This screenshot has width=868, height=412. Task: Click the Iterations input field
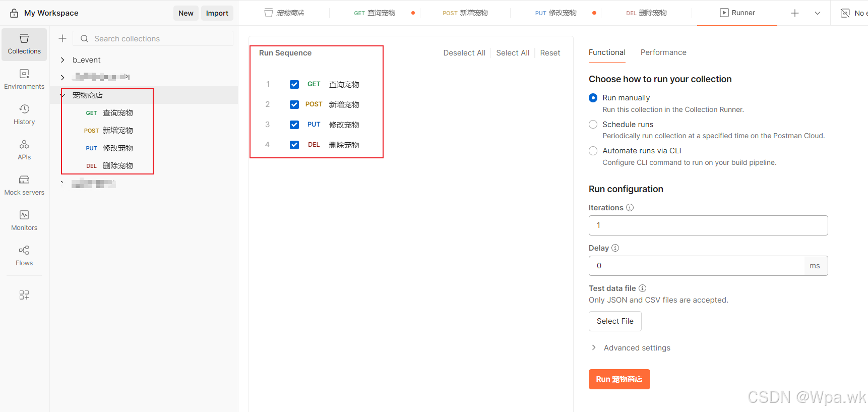point(708,225)
